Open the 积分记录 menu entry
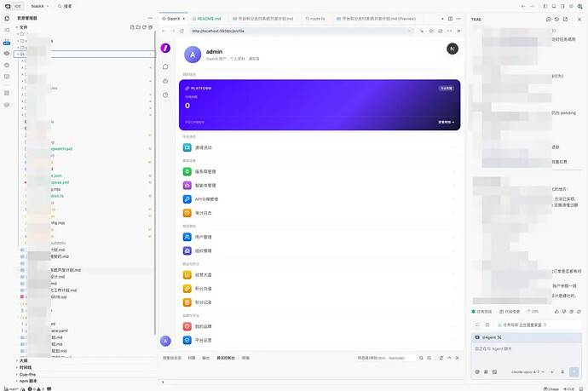 [x=320, y=302]
